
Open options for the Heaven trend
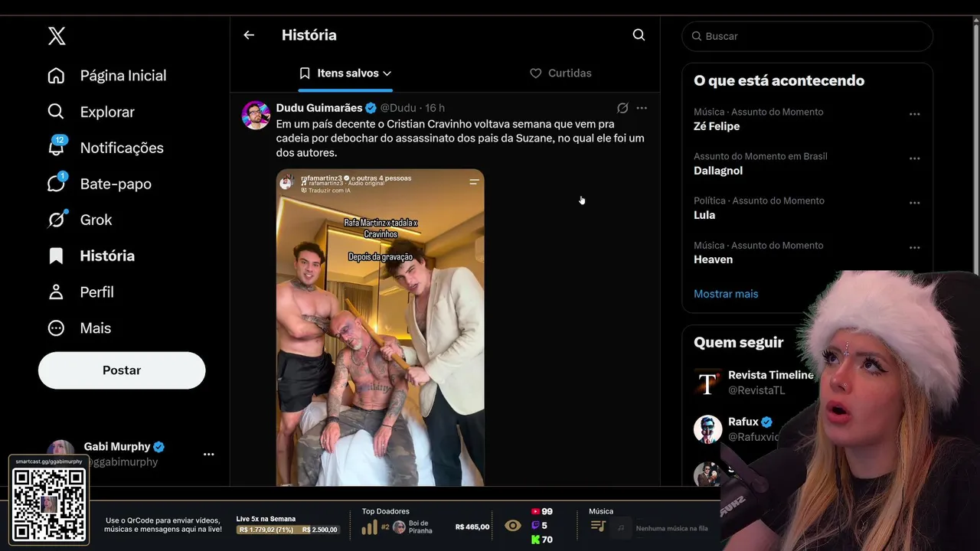[x=914, y=248]
